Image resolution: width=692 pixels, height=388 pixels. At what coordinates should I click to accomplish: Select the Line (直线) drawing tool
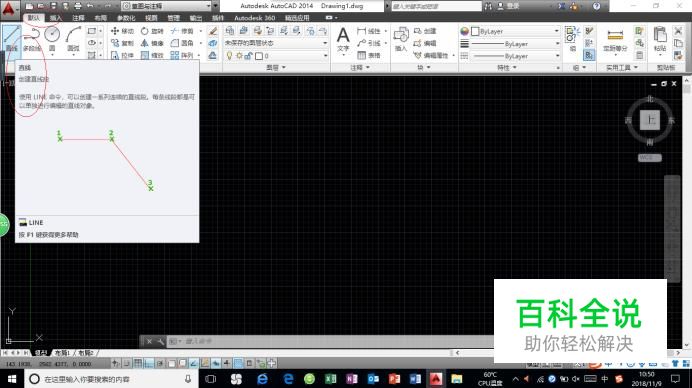pos(11,39)
